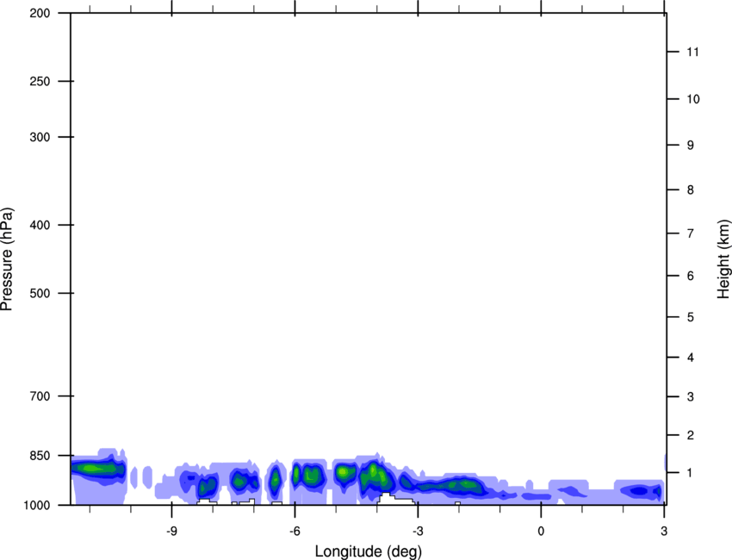This screenshot has width=732, height=560.
Task: Click the 1000 pressure tick label
Action: [x=36, y=506]
